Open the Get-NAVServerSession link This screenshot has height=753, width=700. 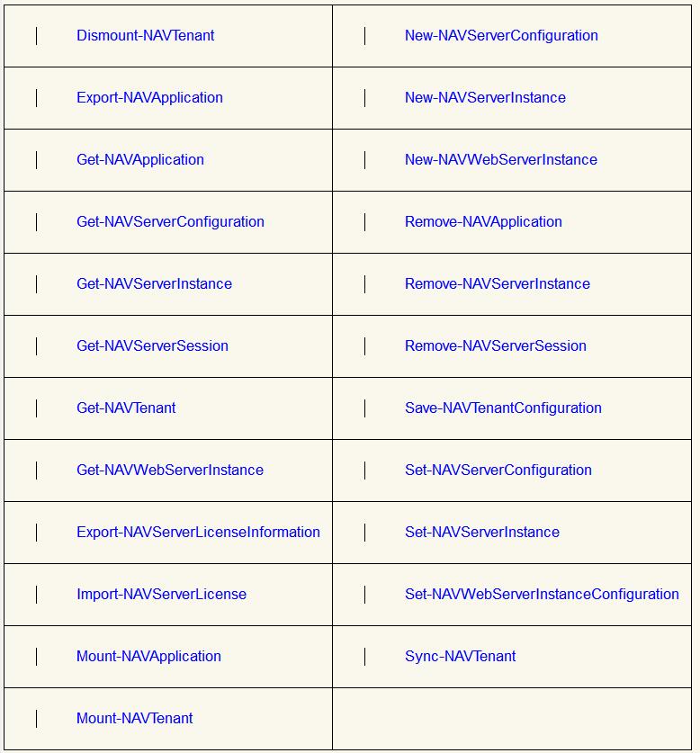(152, 346)
